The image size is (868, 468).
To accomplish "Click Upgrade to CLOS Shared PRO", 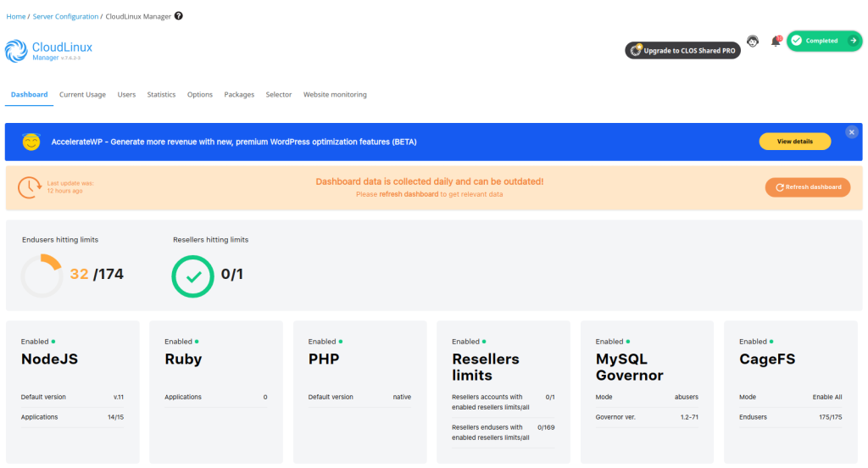I will (x=682, y=51).
